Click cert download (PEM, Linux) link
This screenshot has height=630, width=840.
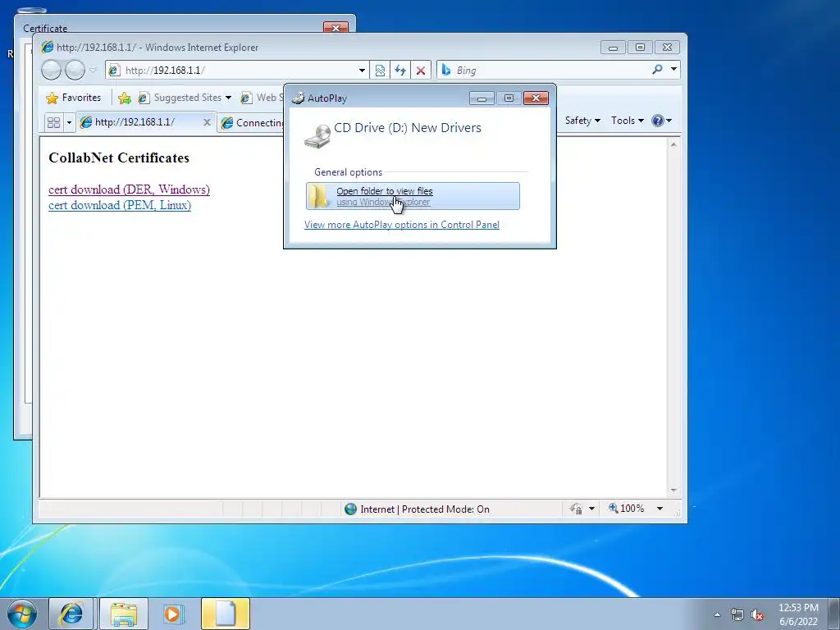120,205
